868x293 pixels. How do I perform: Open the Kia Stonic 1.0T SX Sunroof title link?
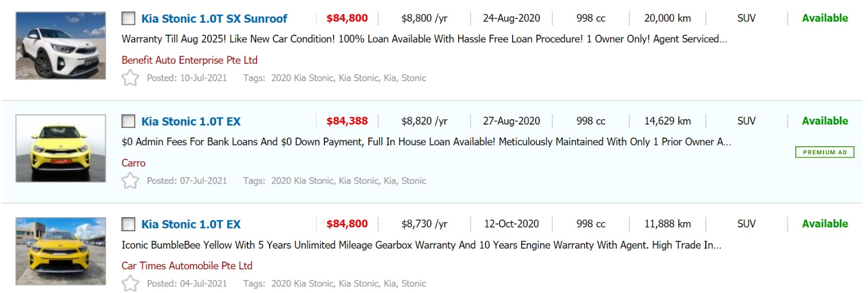pyautogui.click(x=214, y=18)
